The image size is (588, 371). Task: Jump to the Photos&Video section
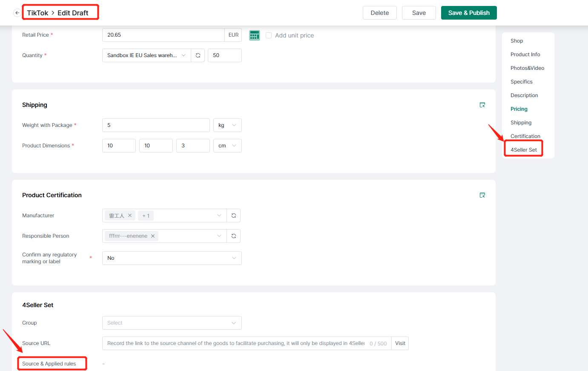point(528,68)
